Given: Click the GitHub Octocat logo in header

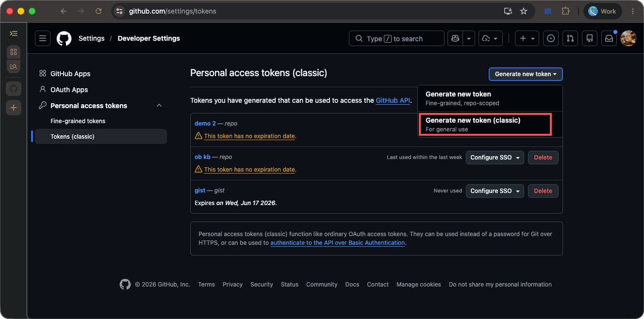Looking at the screenshot, I should pos(64,38).
